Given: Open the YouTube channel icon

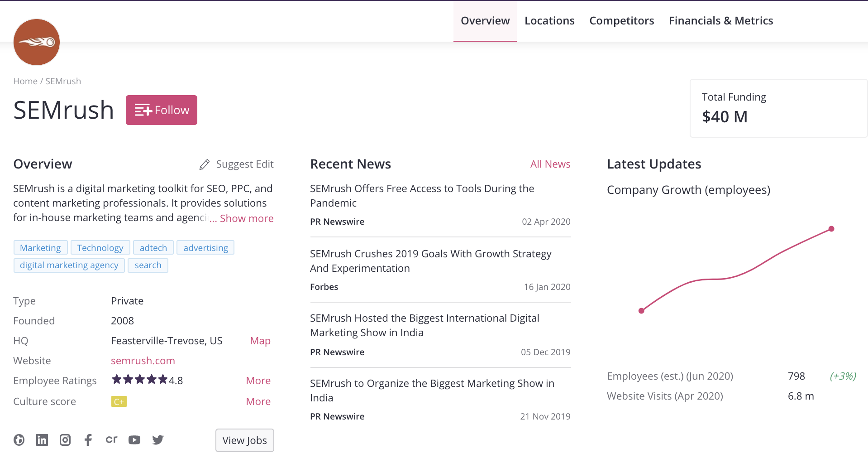Looking at the screenshot, I should pos(134,440).
